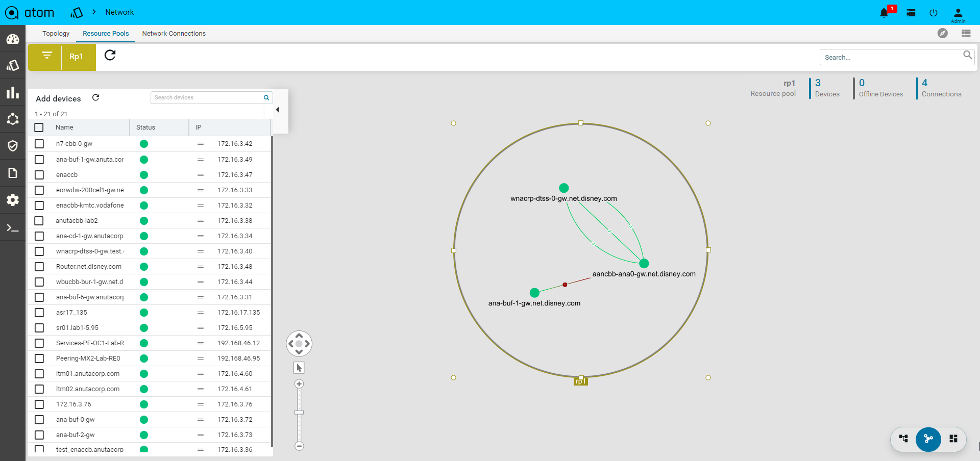The height and width of the screenshot is (461, 980).
Task: Click the Network breadcrumb label
Action: pos(119,12)
